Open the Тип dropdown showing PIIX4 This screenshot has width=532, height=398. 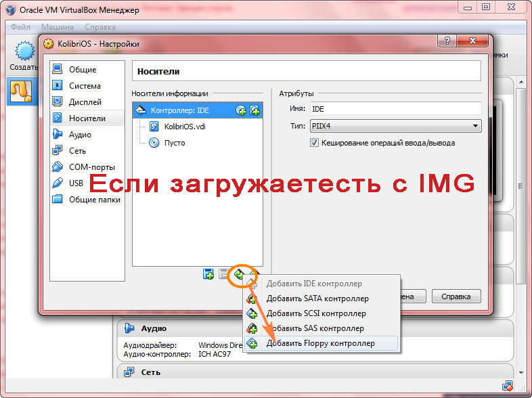point(395,126)
